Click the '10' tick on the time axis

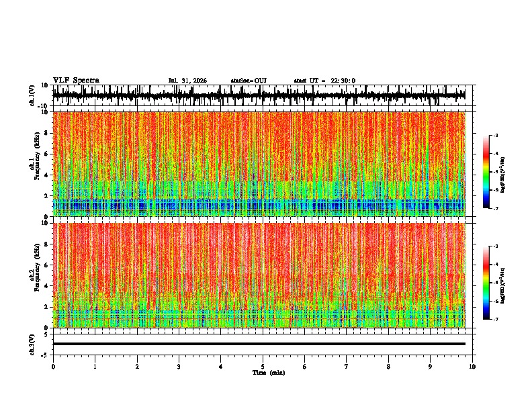coord(472,367)
